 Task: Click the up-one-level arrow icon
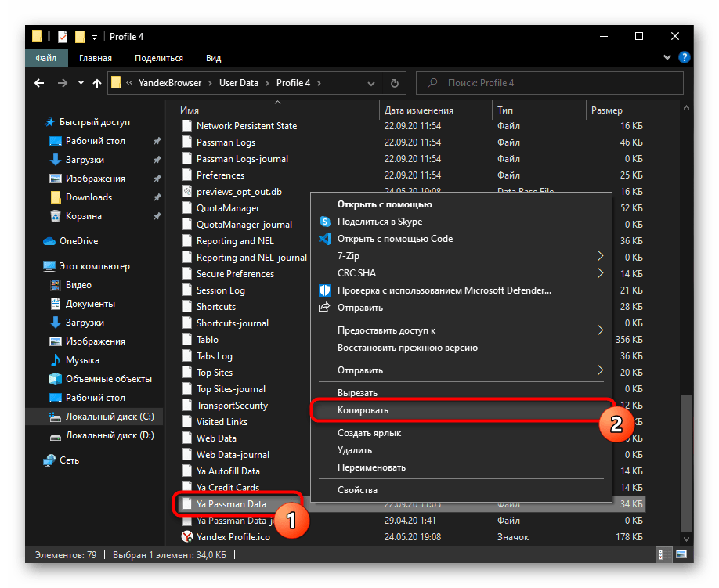97,83
